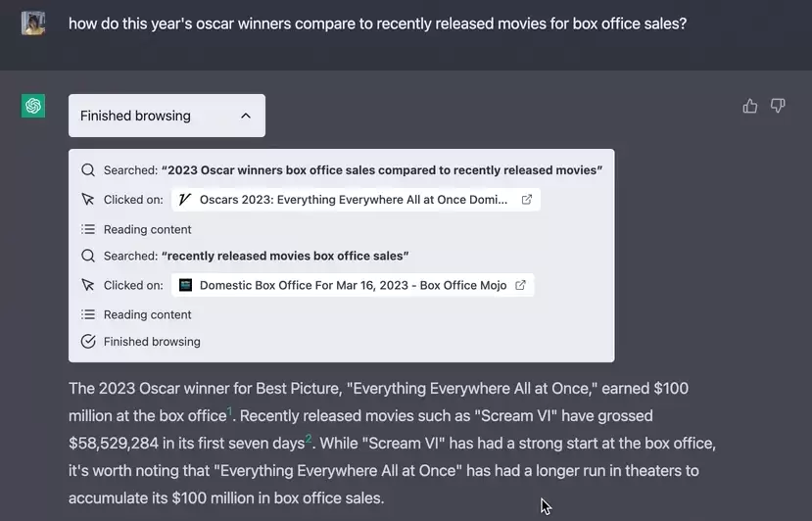Click the thumbs up feedback icon
This screenshot has height=521, width=812.
click(x=750, y=106)
